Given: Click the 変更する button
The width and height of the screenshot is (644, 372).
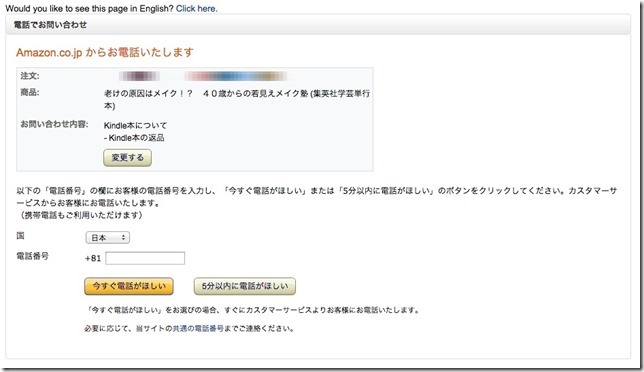Looking at the screenshot, I should point(127,158).
